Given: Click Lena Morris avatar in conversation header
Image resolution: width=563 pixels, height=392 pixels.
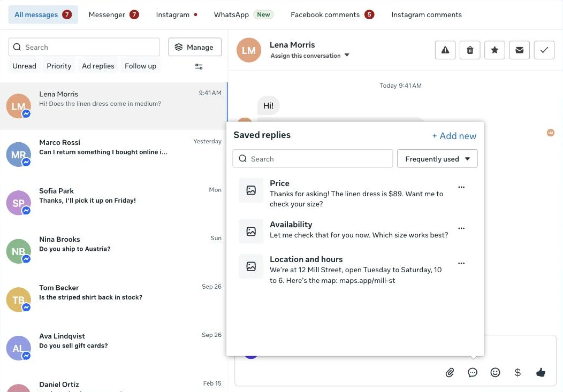Looking at the screenshot, I should [x=249, y=50].
